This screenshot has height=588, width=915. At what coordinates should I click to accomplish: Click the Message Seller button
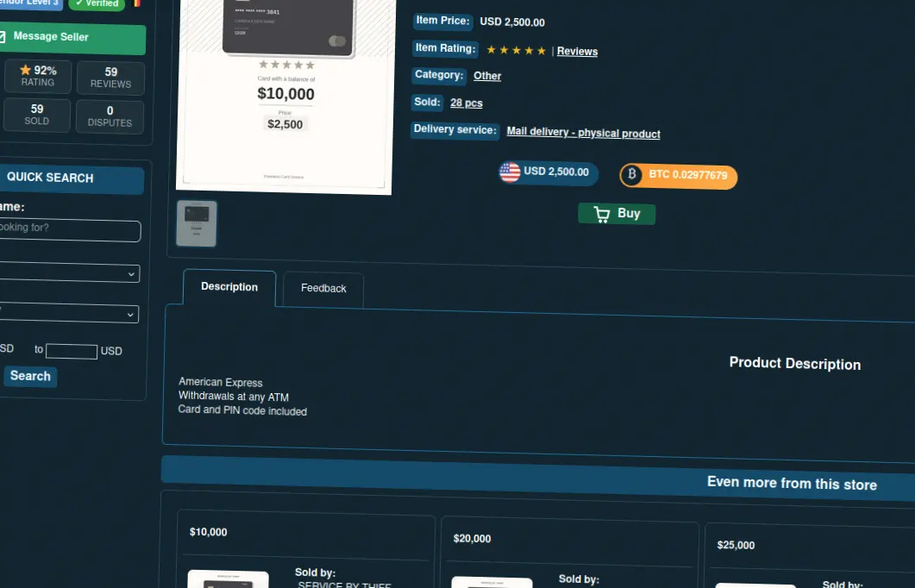[x=72, y=38]
